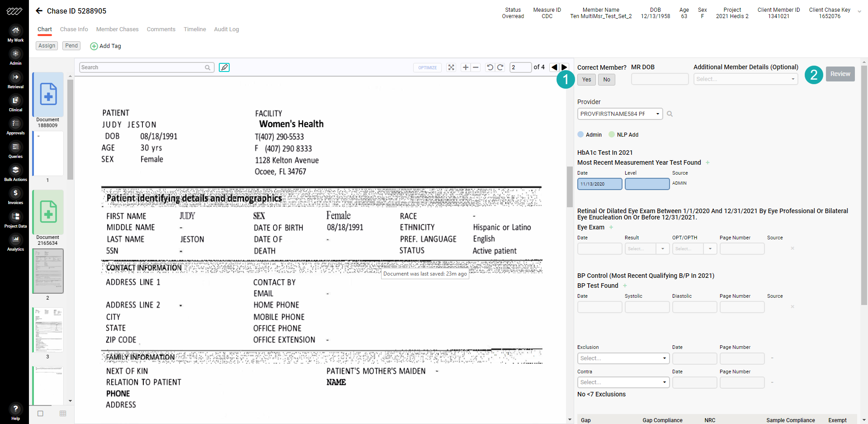Add another HbA1c test with plus icon
868x424 pixels.
(708, 162)
